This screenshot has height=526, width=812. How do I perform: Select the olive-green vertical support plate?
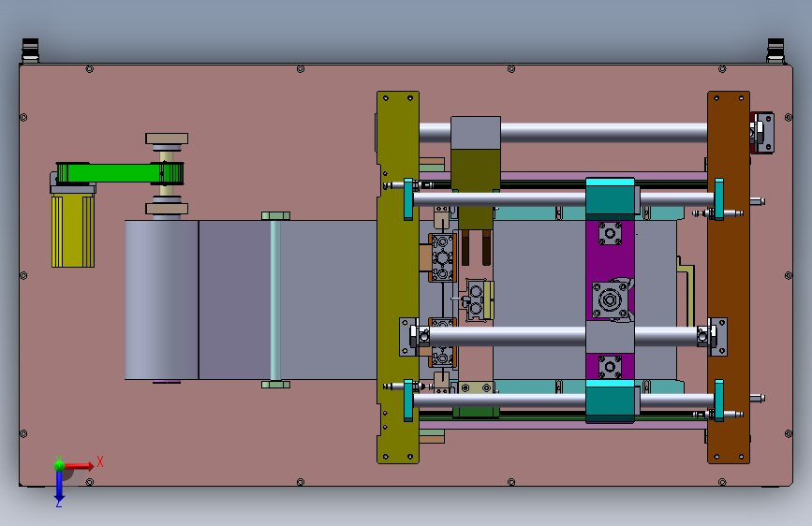point(398,277)
